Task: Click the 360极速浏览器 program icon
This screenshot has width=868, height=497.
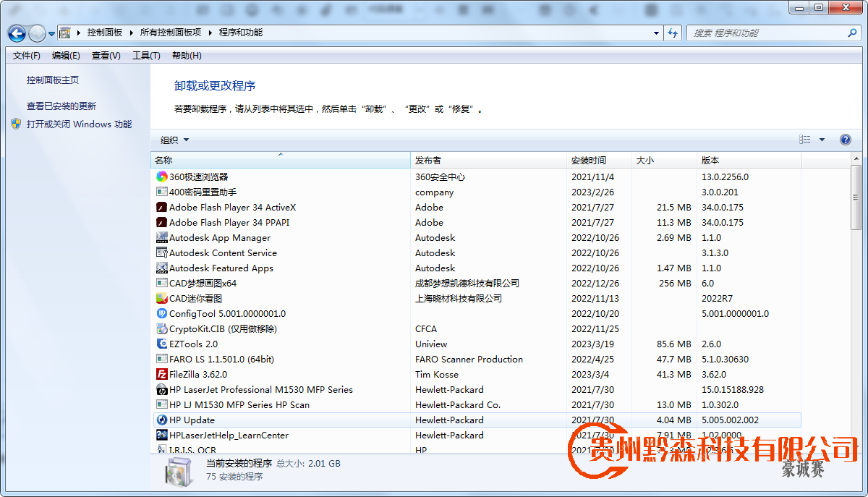Action: pyautogui.click(x=162, y=177)
